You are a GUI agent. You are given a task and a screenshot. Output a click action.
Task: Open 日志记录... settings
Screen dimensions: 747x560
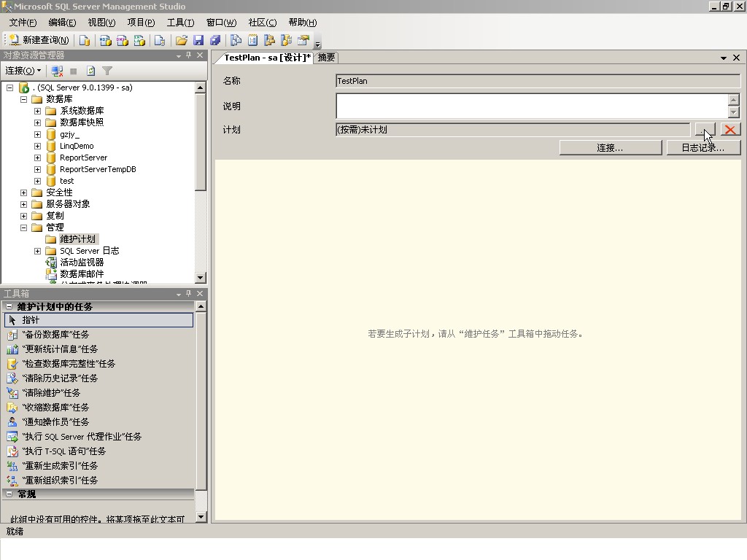point(702,147)
